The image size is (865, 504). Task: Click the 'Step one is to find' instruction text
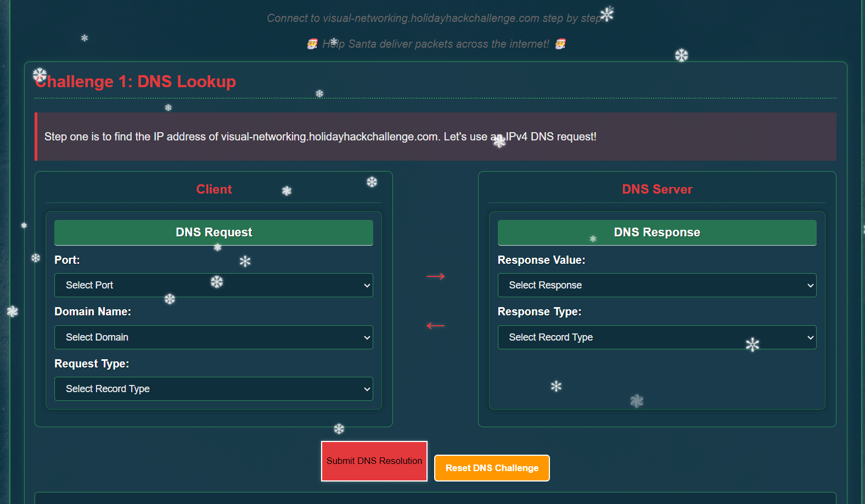[321, 137]
